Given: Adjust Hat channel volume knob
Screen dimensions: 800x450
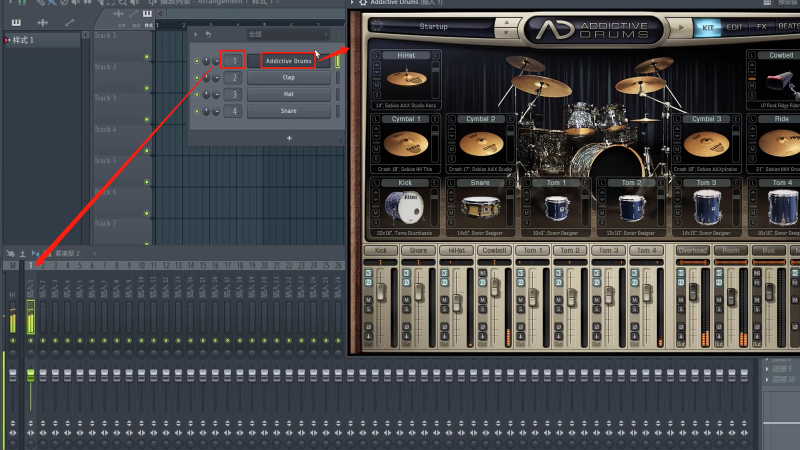Looking at the screenshot, I should coord(216,94).
